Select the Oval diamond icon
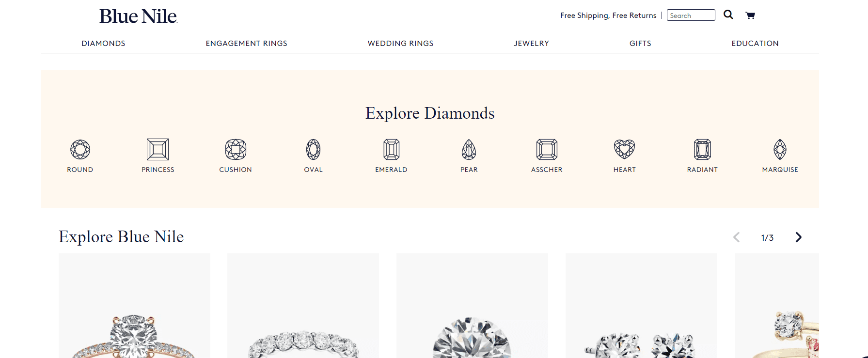The image size is (868, 358). point(314,149)
